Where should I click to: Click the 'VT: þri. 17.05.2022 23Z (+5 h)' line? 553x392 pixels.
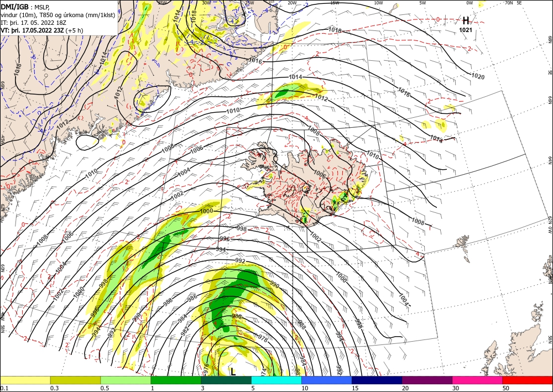point(42,30)
